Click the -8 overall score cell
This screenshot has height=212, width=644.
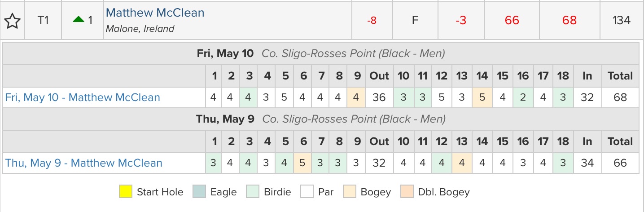(x=372, y=21)
